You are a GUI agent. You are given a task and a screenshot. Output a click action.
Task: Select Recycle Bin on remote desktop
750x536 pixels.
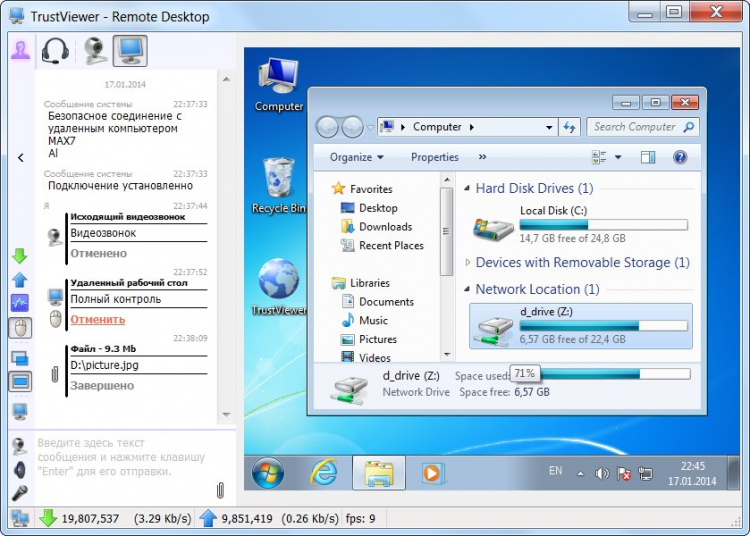click(278, 186)
